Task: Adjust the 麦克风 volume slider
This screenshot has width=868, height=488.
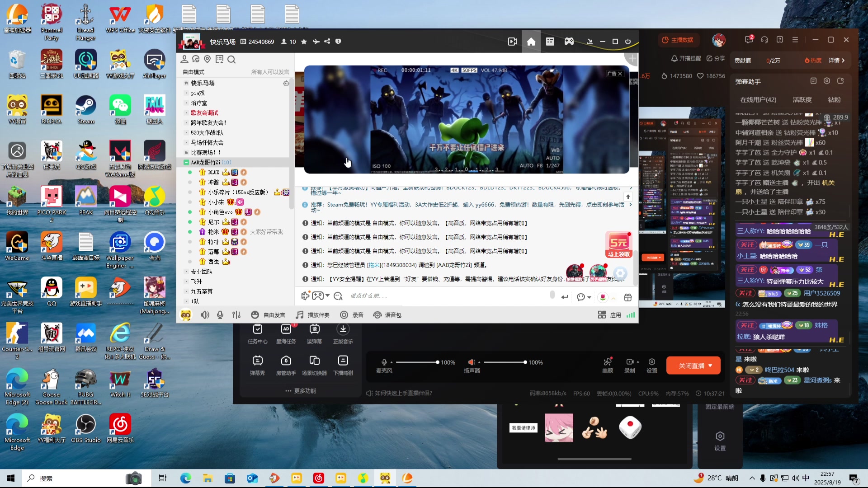Action: click(x=417, y=362)
